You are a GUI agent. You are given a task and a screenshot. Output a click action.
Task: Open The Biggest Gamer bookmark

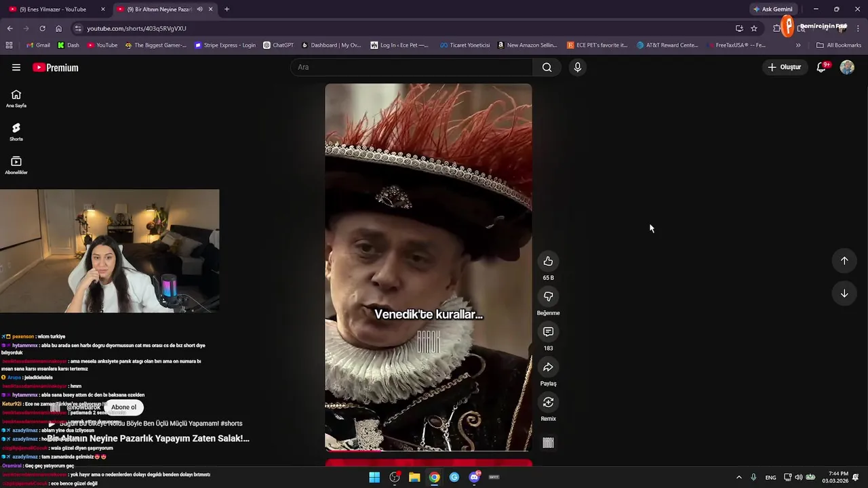pyautogui.click(x=155, y=45)
